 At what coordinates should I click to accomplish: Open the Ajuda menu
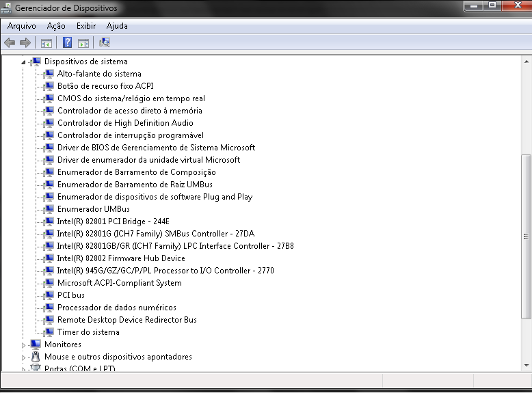point(117,26)
